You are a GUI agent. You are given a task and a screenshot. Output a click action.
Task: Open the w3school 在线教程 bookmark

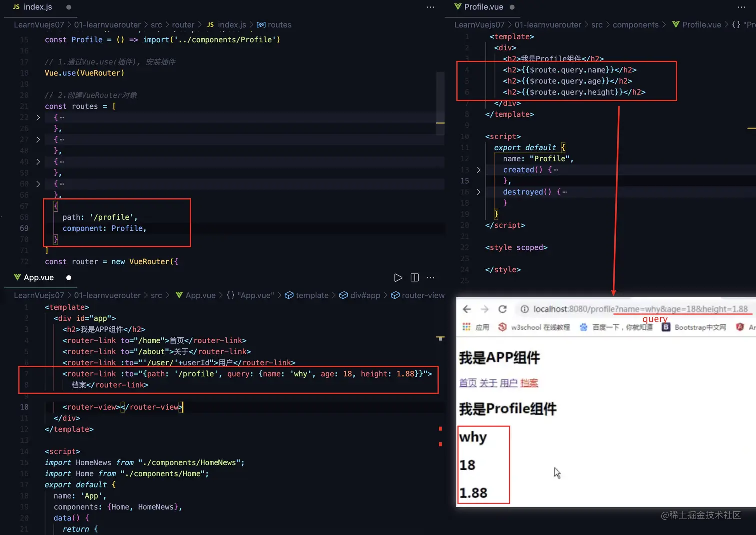pyautogui.click(x=534, y=327)
